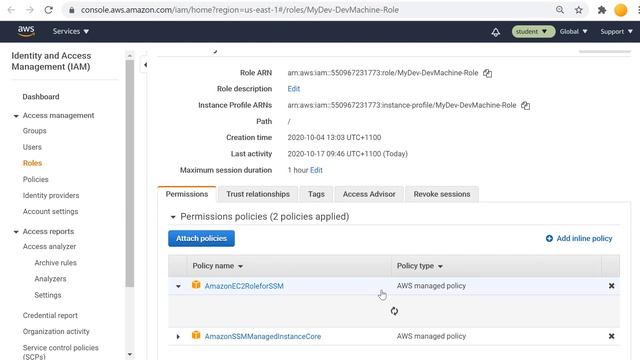Open AmazonSSMManagedInstanceCore policy link
Viewport: 640px width, 360px height.
point(263,336)
